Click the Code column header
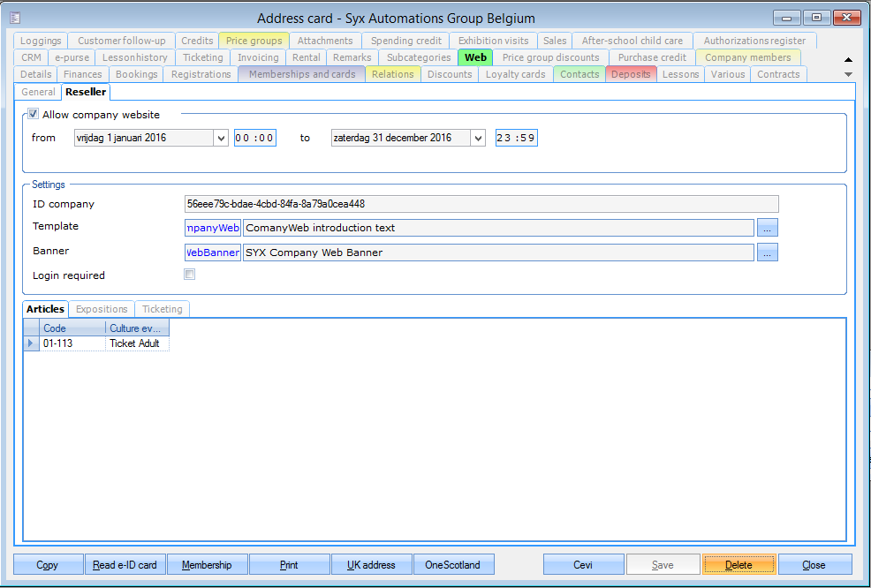This screenshot has width=871, height=588. click(x=72, y=328)
